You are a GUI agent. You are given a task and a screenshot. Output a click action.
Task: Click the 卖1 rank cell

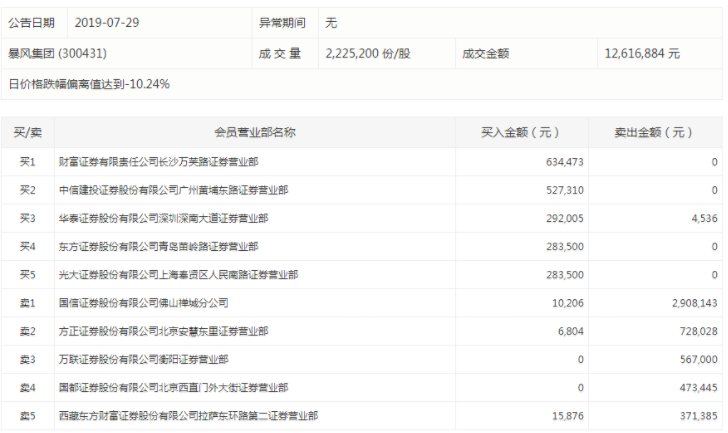click(x=27, y=303)
